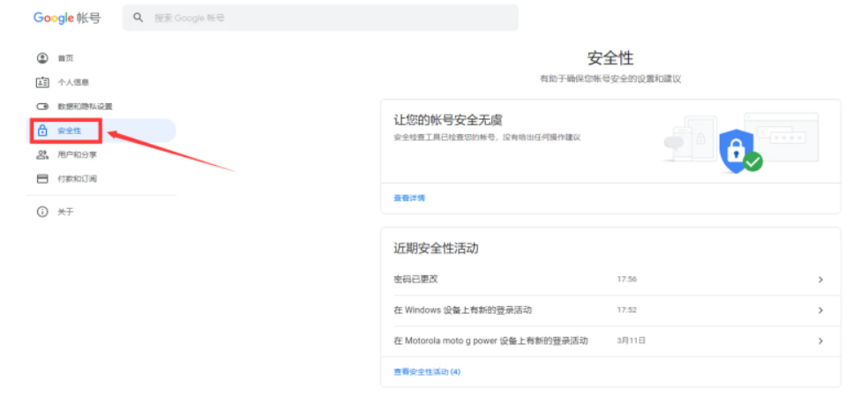Open the 密码已更改 activity row

pyautogui.click(x=610, y=280)
